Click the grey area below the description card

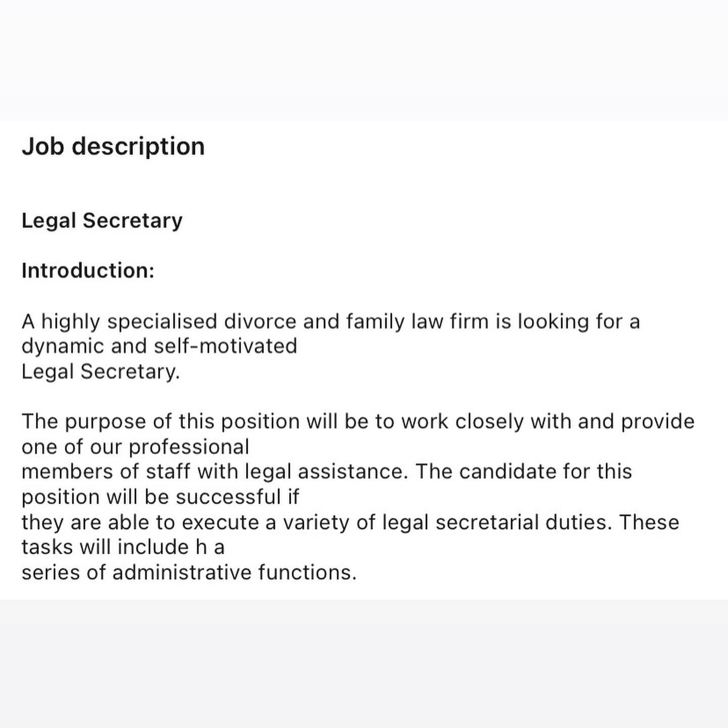[x=364, y=664]
